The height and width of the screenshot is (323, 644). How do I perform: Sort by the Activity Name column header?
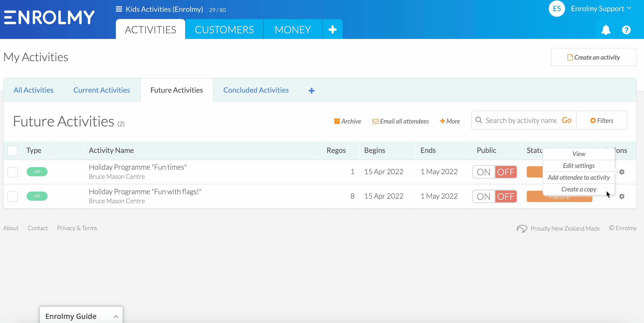111,150
